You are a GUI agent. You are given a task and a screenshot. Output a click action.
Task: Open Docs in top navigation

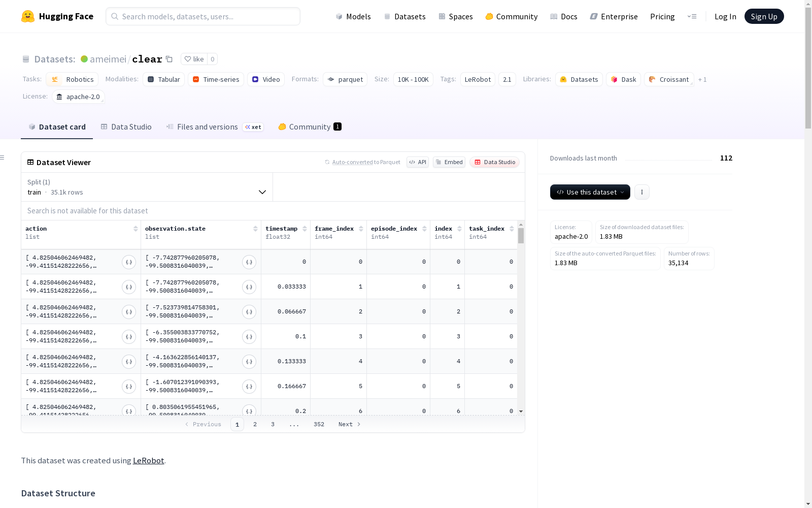pyautogui.click(x=563, y=16)
